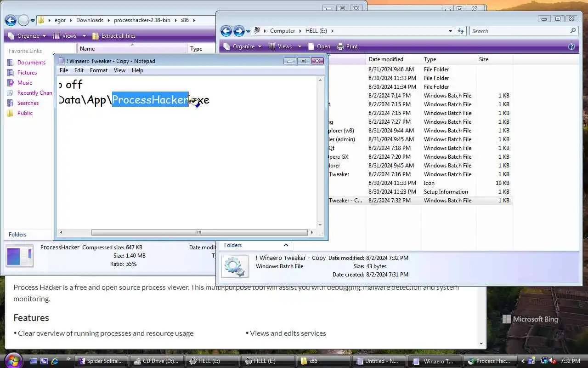588x368 pixels.
Task: Switch to CD Drive (D:) taskbar button
Action: point(157,361)
